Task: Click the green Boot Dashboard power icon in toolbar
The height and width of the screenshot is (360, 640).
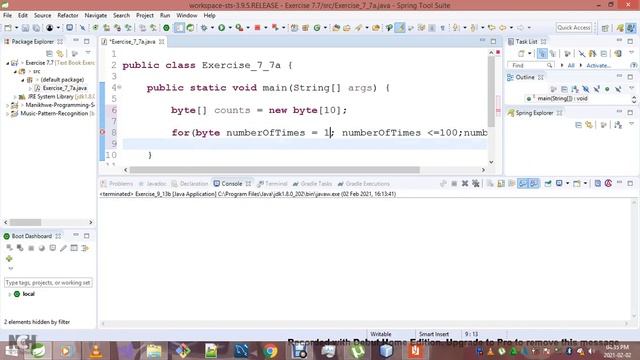Action: pyautogui.click(x=166, y=28)
